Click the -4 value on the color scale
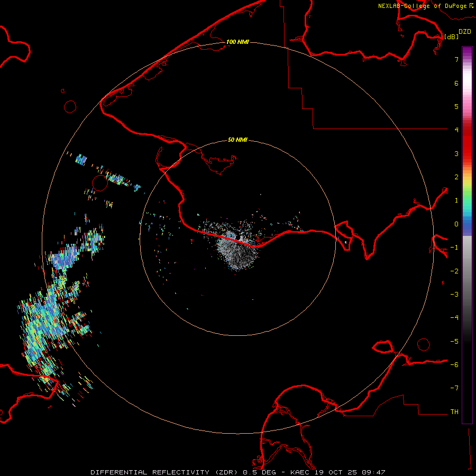The height and width of the screenshot is (476, 476). tap(454, 318)
